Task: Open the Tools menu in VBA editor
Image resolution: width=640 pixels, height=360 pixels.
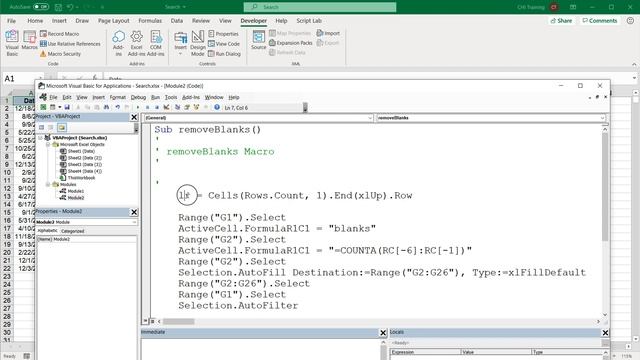Action: [171, 97]
